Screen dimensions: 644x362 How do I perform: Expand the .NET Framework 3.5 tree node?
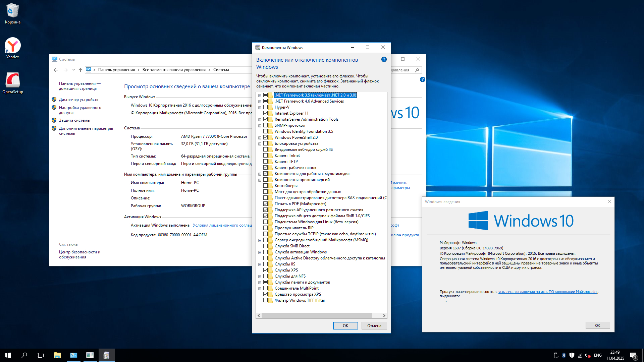point(260,96)
